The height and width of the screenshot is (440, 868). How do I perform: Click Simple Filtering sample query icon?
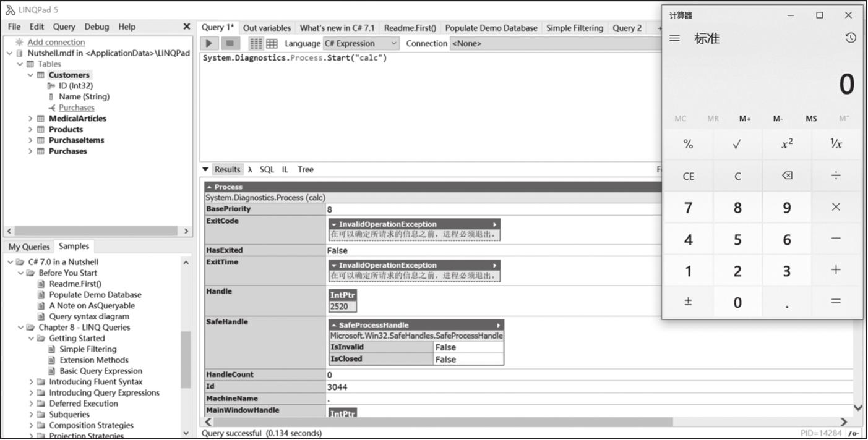coord(53,349)
